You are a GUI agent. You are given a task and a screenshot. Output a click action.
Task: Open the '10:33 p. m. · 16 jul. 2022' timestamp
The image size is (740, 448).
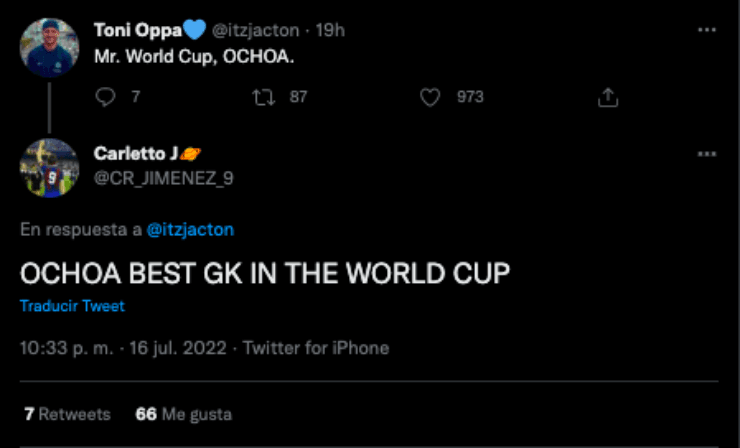coord(123,348)
